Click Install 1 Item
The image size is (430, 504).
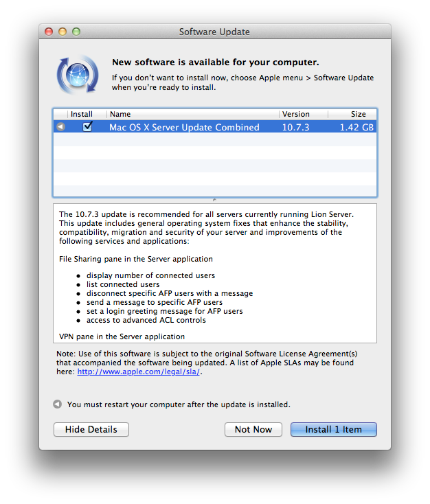[334, 429]
